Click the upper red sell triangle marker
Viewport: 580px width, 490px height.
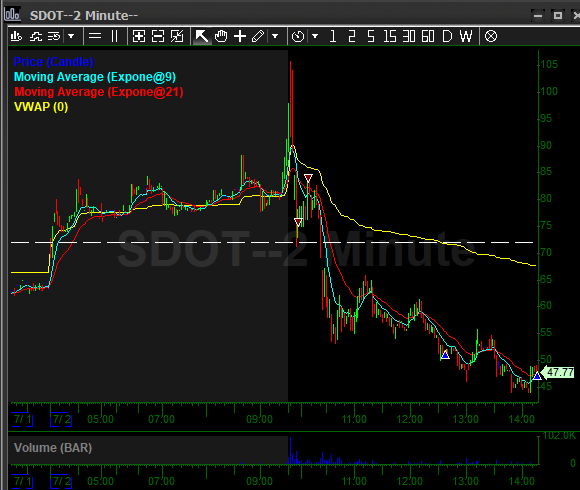point(308,178)
